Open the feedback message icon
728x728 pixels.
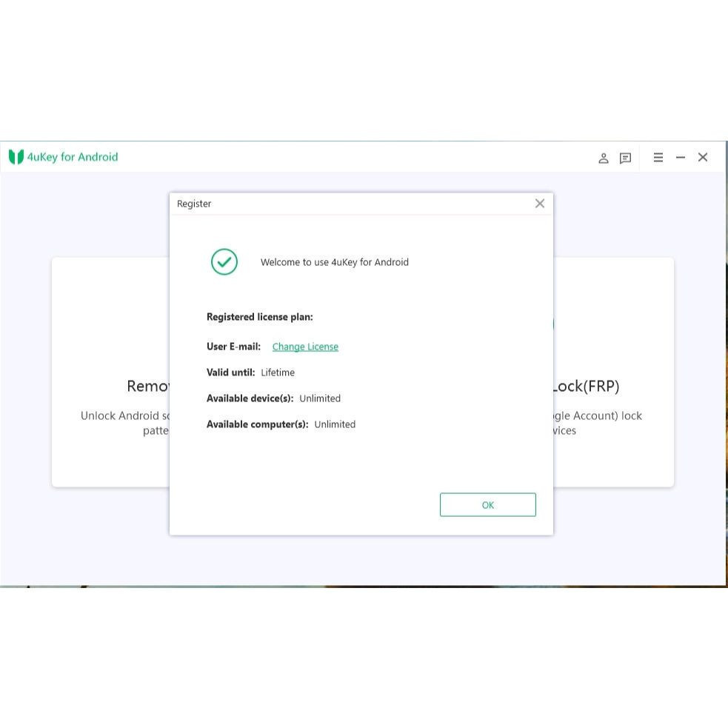pyautogui.click(x=625, y=158)
